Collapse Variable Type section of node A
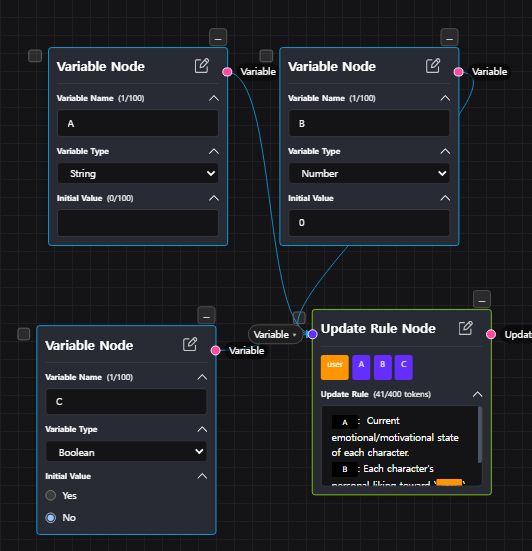Image resolution: width=532 pixels, height=551 pixels. (214, 151)
